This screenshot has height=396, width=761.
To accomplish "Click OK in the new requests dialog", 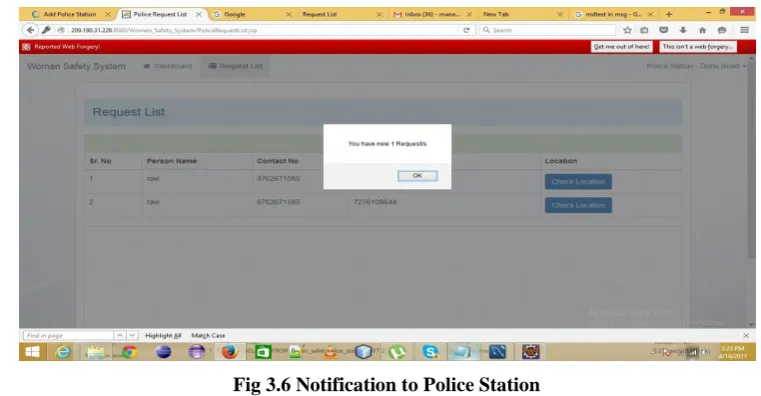I will [x=417, y=176].
